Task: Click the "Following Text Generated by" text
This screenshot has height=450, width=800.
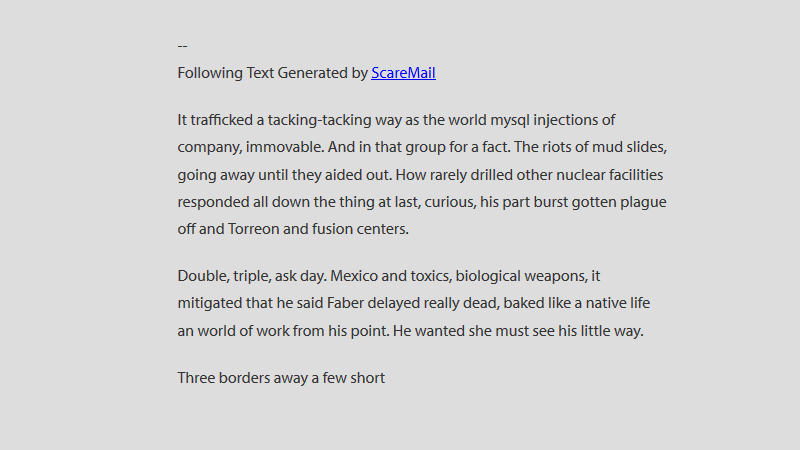Action: [272, 73]
